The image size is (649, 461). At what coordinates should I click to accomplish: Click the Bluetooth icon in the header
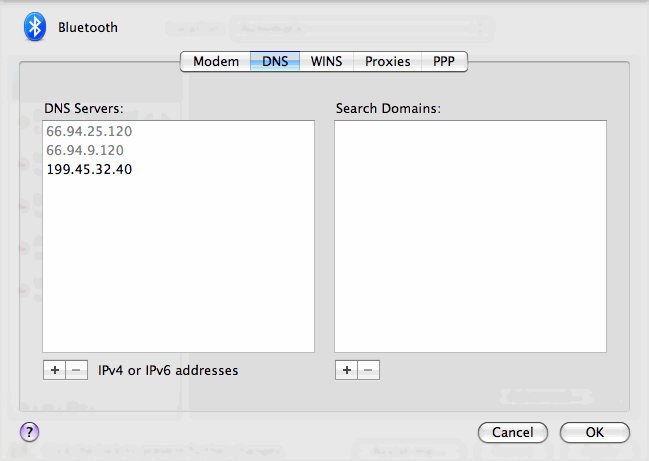36,27
